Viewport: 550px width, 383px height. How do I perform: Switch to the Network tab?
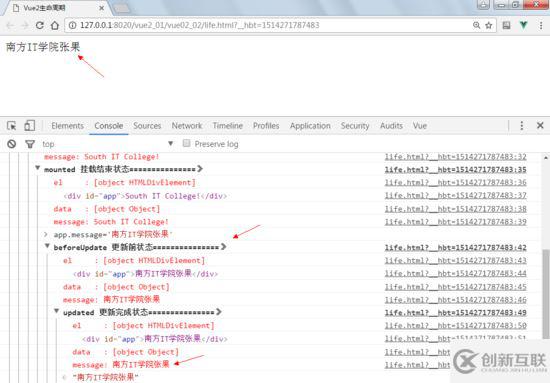point(187,126)
